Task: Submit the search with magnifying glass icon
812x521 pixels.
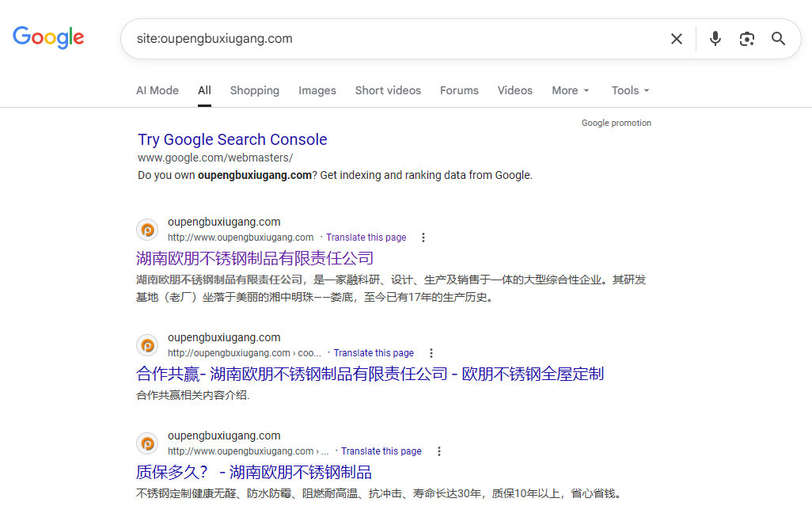Action: point(778,39)
